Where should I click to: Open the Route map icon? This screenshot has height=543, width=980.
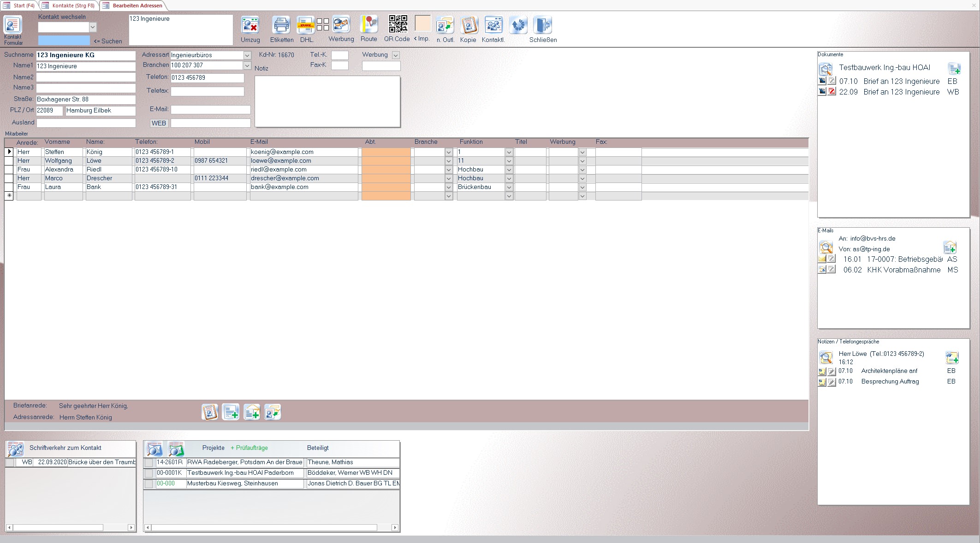click(x=369, y=24)
